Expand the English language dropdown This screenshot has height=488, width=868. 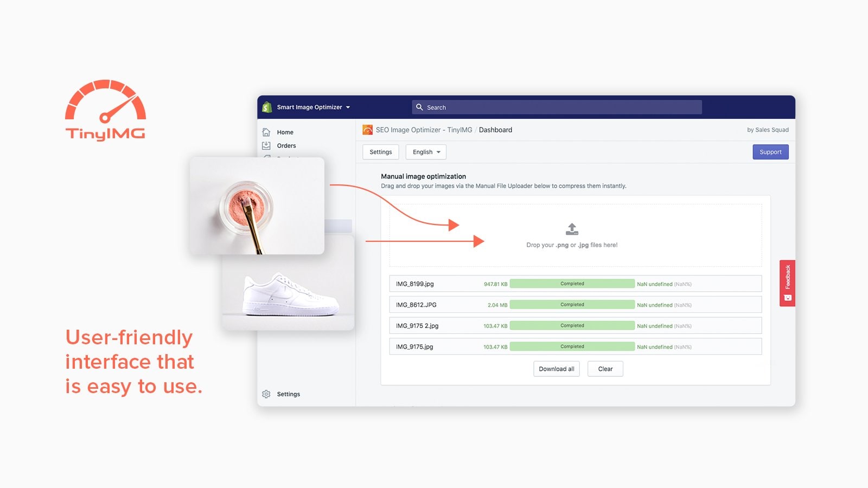[426, 152]
